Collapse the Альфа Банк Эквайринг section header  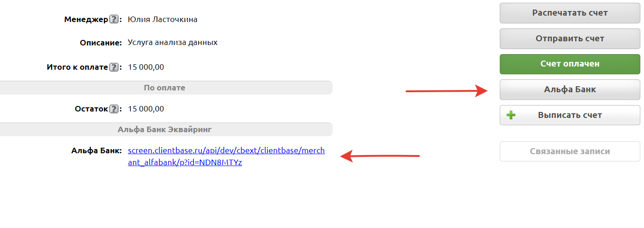point(164,129)
